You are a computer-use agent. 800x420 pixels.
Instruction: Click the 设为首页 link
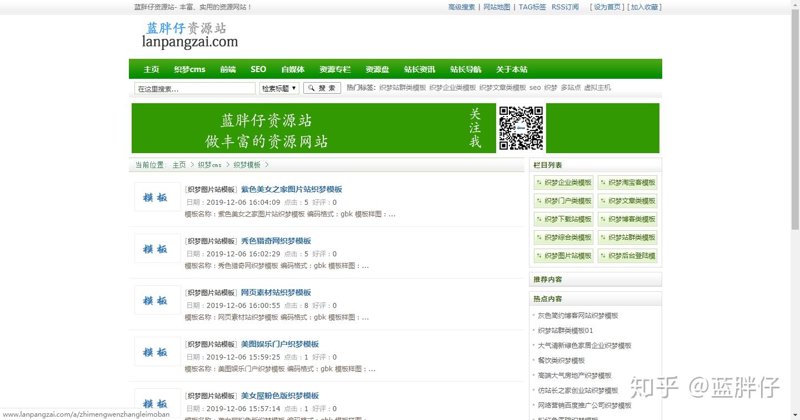click(x=607, y=7)
